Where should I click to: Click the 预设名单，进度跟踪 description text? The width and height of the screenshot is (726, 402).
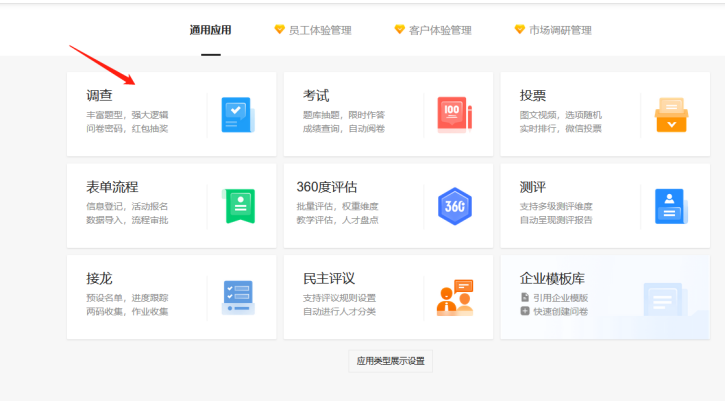[x=127, y=298]
